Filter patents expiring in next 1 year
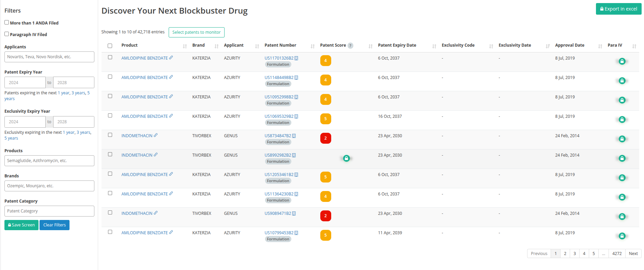Screen dimensions: 644x270 64,93
